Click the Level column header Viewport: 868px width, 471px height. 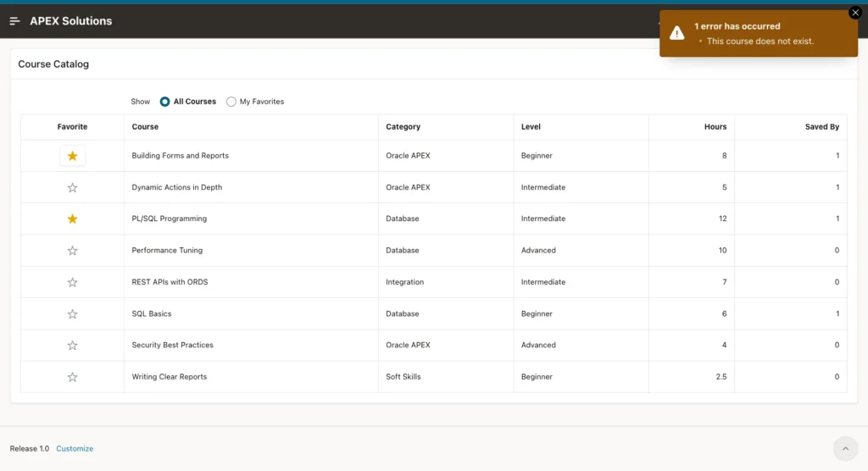tap(531, 127)
